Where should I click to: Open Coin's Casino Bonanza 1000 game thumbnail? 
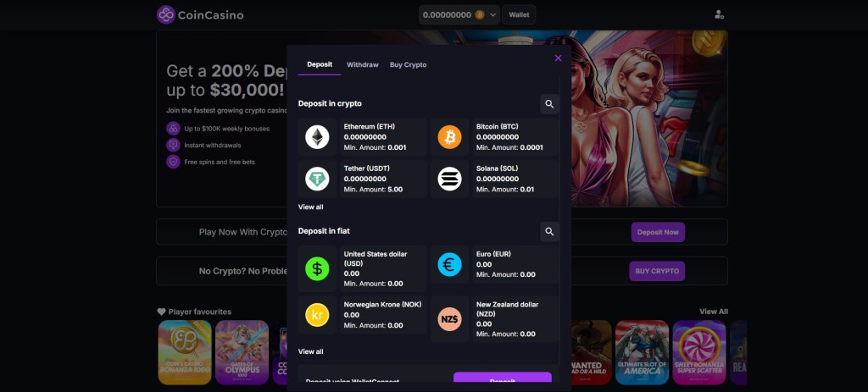[185, 352]
